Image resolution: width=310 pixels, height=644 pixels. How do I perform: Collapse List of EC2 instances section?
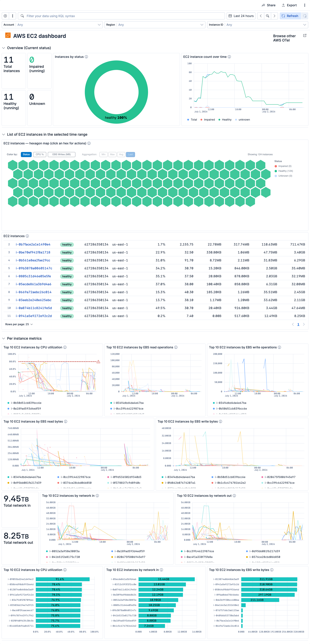pos(4,134)
